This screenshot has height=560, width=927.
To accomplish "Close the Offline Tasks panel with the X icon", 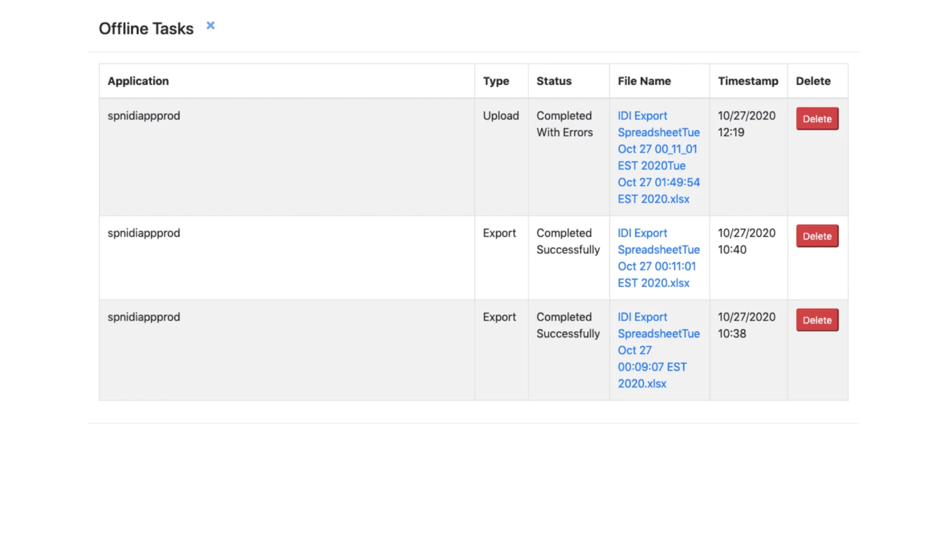I will [x=210, y=25].
